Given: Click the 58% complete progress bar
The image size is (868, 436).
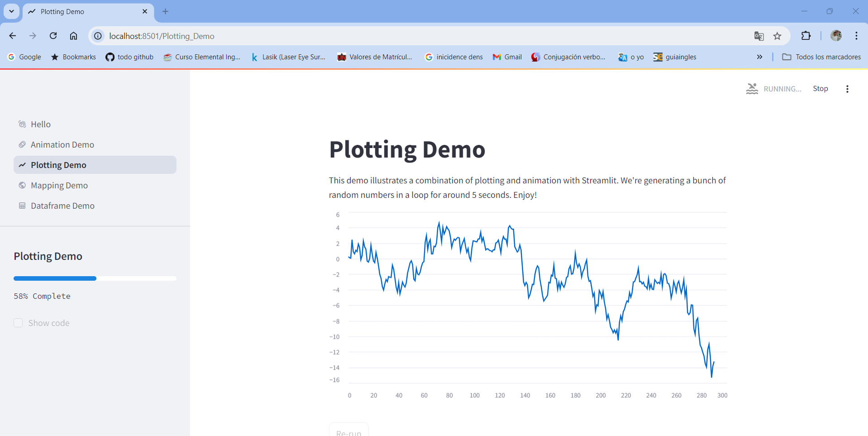Looking at the screenshot, I should (95, 278).
